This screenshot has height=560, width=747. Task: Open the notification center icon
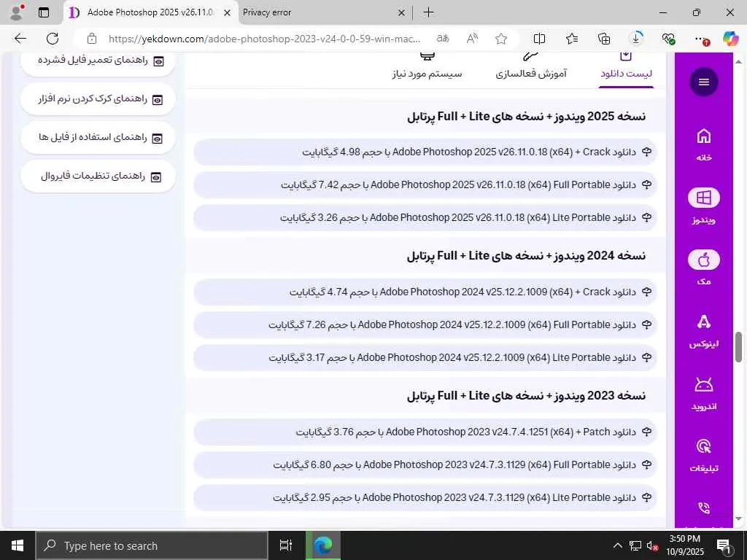724,545
